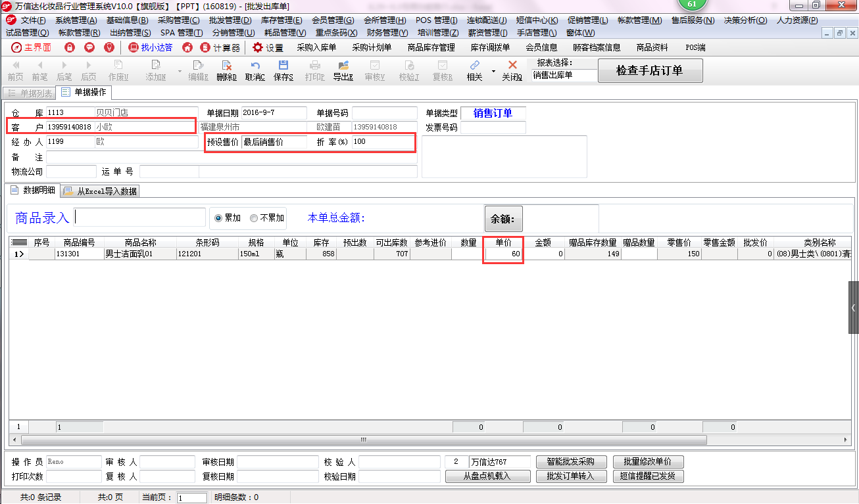Click the 打印 print icon
This screenshot has width=859, height=504.
coord(315,70)
